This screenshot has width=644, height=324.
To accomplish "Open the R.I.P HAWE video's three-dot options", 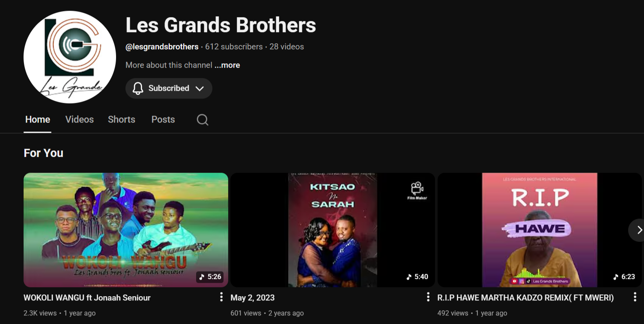I will coord(635,297).
